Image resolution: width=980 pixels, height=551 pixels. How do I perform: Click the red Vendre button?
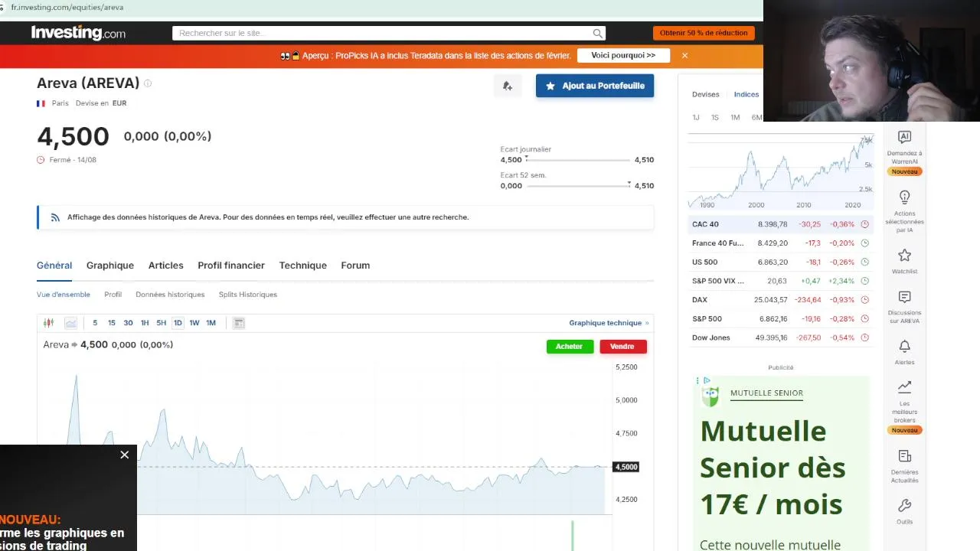[x=622, y=347]
